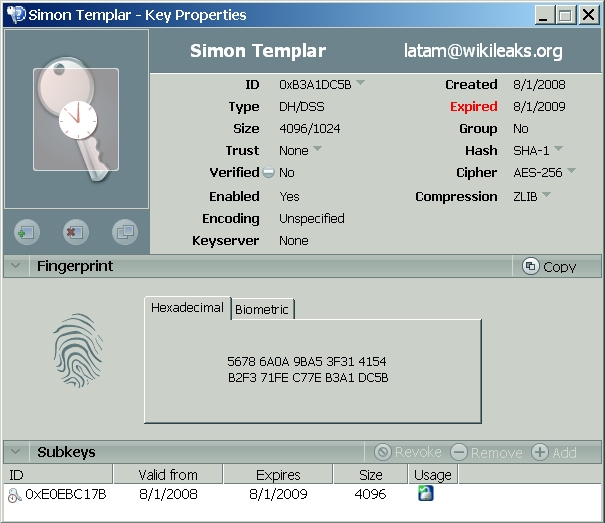Viewport: 605px width, 523px height.
Task: Click the Created date 8/1/2008
Action: 539,85
